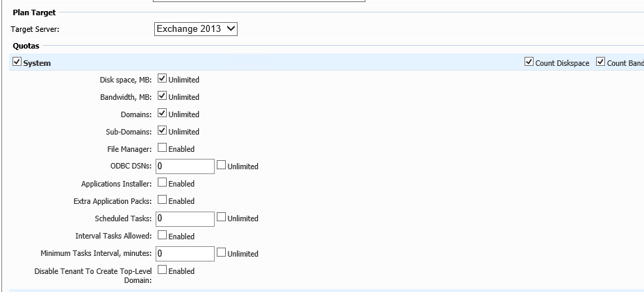This screenshot has height=292, width=644.
Task: Uncheck Unlimited for Domains
Action: (x=163, y=113)
